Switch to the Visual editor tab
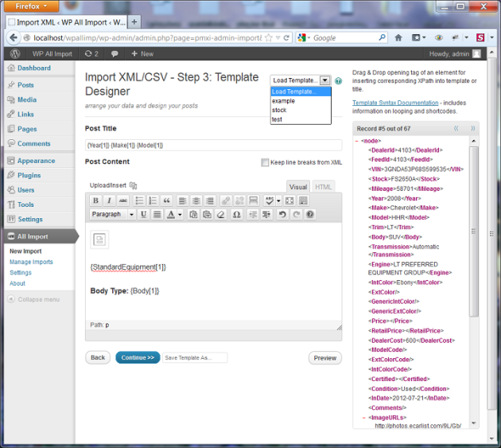This screenshot has height=448, width=501. [x=298, y=187]
